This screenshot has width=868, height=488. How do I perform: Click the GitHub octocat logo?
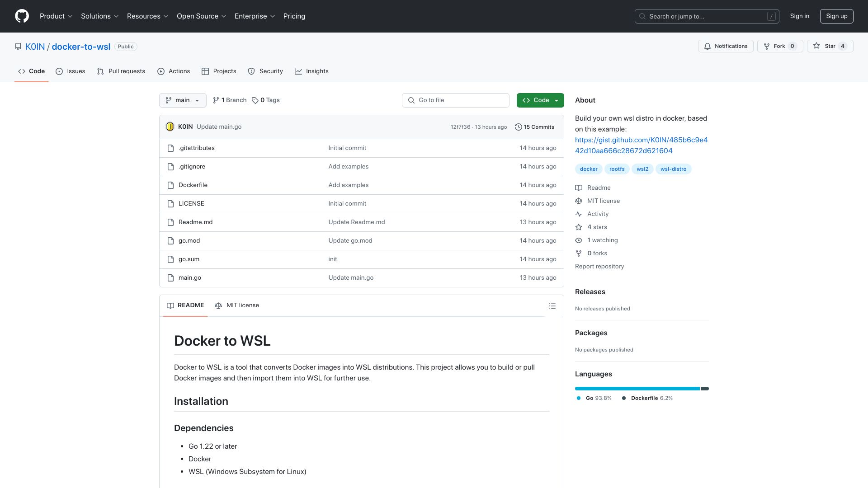point(22,16)
